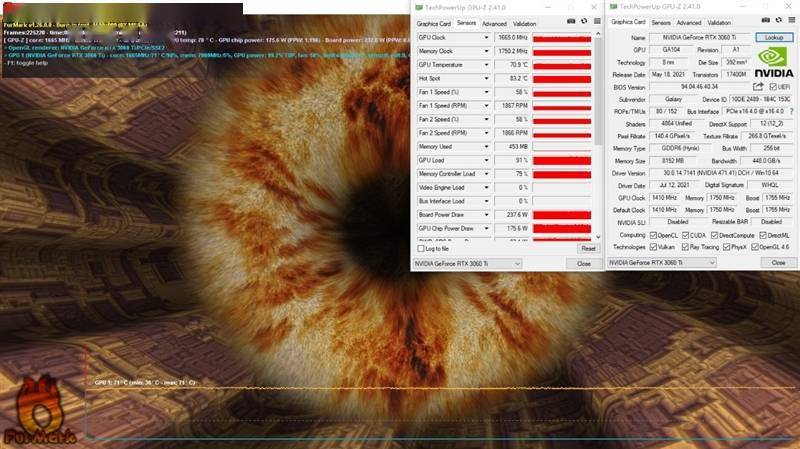Switch to Graphics Card tab in Sensors window
Screen dimensions: 800x449
[x=434, y=23]
